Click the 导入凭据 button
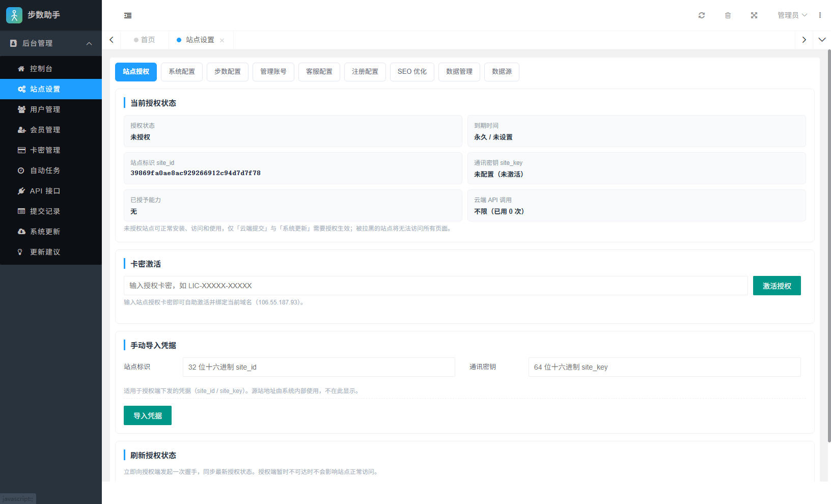The image size is (831, 504). (148, 415)
